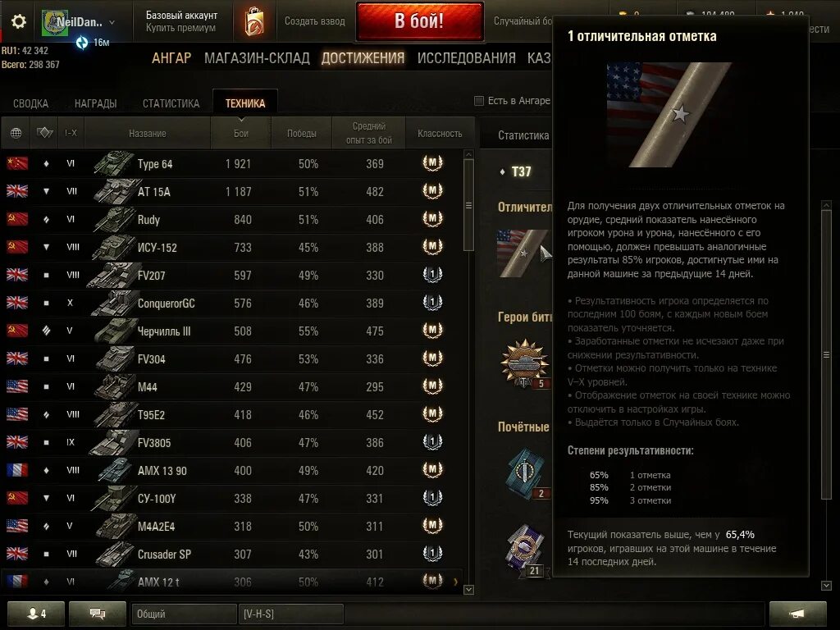Switch to the Статистика tab
This screenshot has height=630, width=840.
pyautogui.click(x=171, y=103)
